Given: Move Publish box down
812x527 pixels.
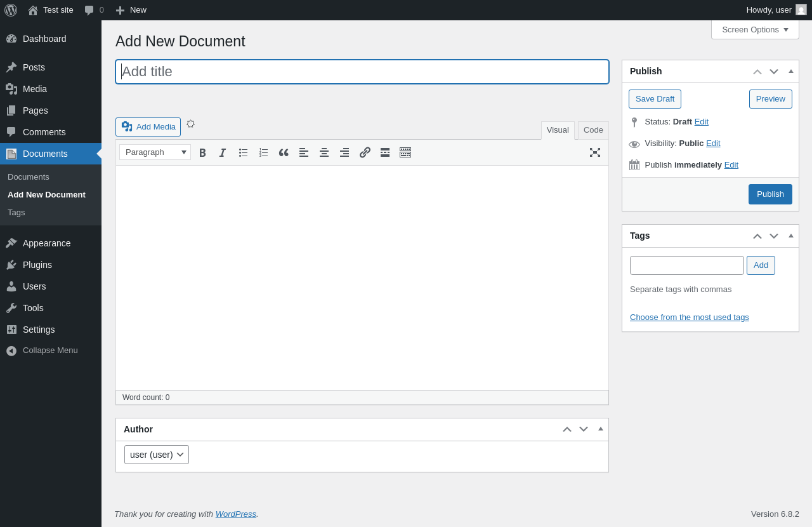Looking at the screenshot, I should click(x=774, y=71).
